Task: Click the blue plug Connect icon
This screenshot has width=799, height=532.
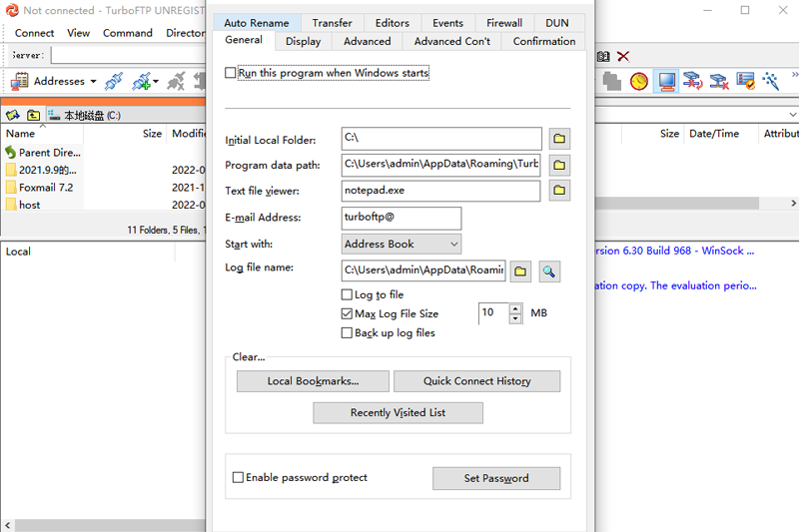Action: pyautogui.click(x=113, y=82)
